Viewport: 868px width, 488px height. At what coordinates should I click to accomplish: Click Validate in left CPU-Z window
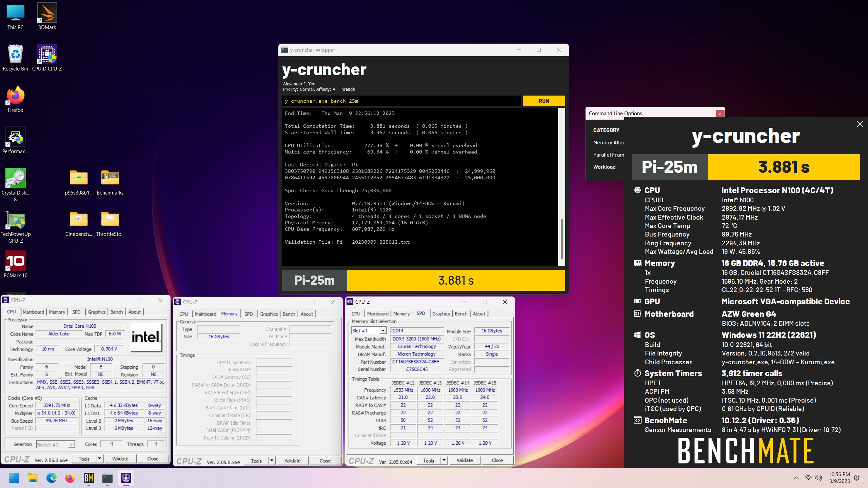pos(120,459)
